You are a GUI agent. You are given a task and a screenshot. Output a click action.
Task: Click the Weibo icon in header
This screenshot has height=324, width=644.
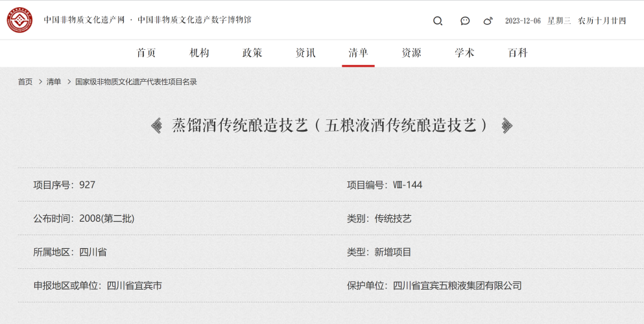click(x=488, y=21)
